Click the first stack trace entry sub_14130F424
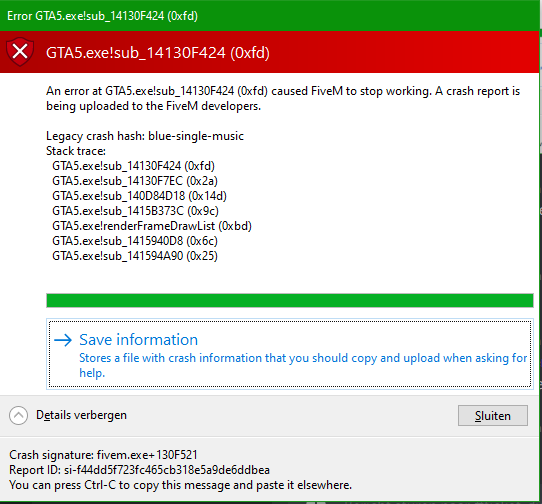This screenshot has width=542, height=504. [x=133, y=166]
